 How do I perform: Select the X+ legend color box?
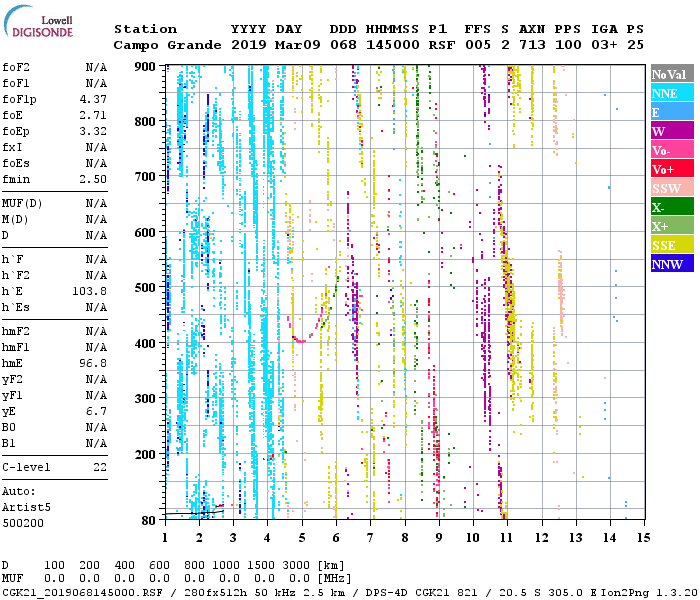[672, 226]
